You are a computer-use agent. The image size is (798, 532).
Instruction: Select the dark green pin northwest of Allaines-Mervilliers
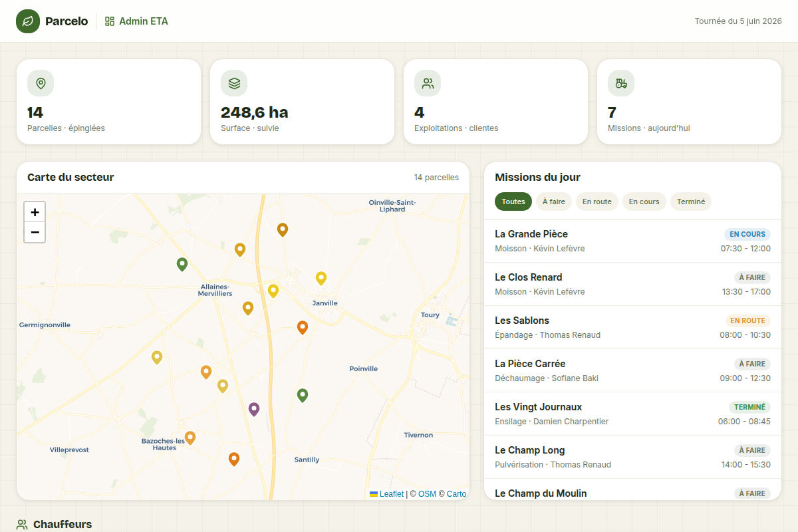(x=182, y=264)
